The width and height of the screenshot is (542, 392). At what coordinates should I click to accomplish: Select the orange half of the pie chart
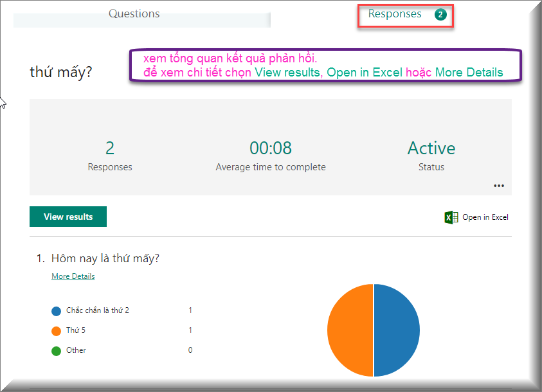[350, 330]
